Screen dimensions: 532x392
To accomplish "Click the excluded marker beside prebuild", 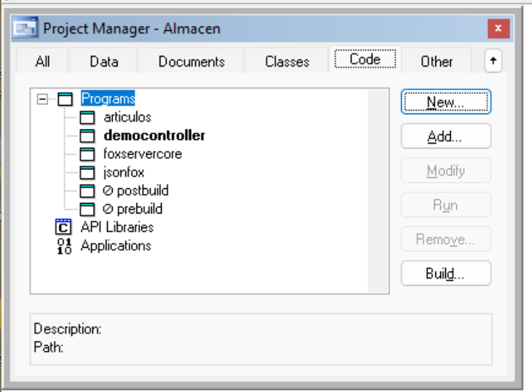I will pyautogui.click(x=108, y=209).
